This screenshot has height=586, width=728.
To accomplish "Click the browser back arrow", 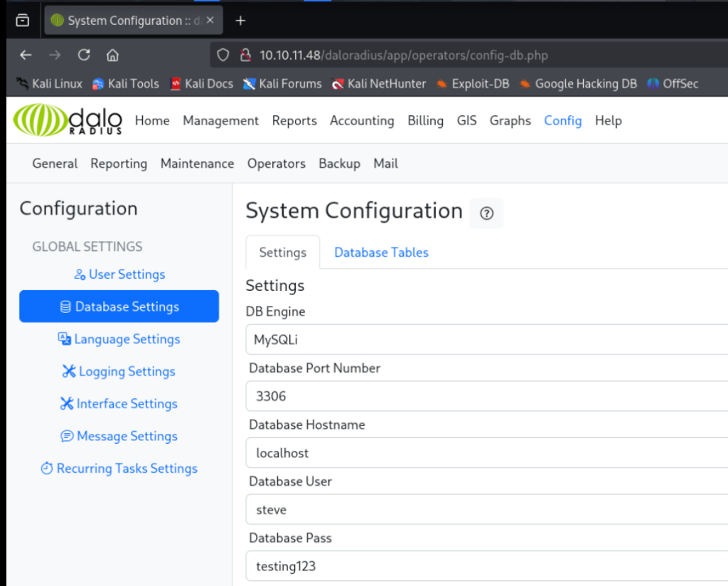I will (x=26, y=55).
